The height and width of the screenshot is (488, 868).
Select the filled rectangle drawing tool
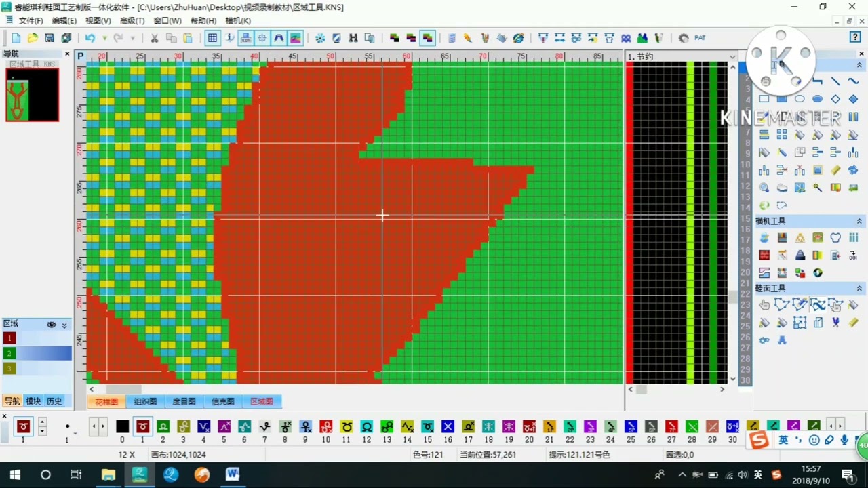click(x=782, y=99)
